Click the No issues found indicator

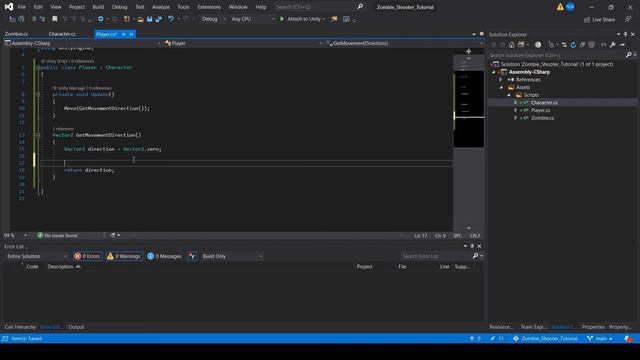[x=57, y=236]
